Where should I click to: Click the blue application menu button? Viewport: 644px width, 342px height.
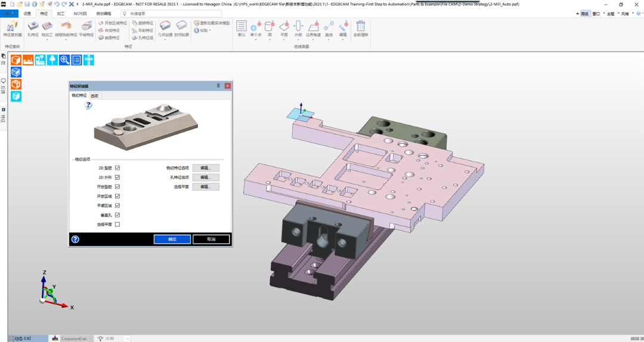pyautogui.click(x=9, y=14)
